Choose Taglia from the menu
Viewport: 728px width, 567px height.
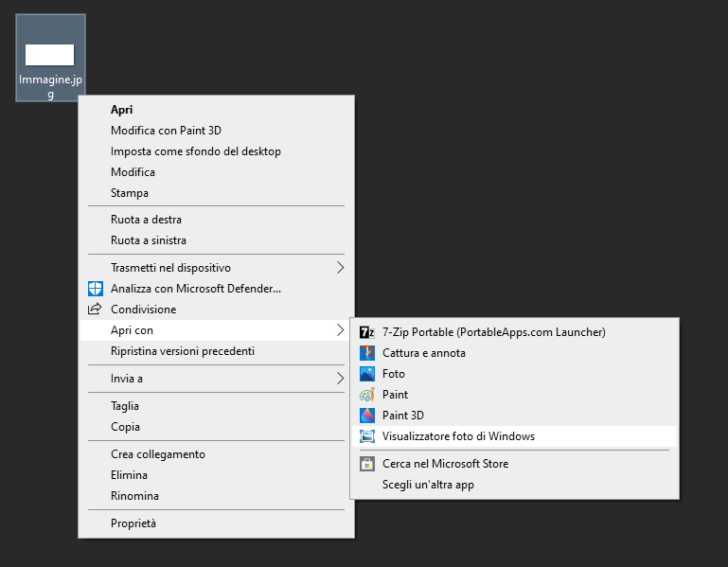[x=217, y=406]
